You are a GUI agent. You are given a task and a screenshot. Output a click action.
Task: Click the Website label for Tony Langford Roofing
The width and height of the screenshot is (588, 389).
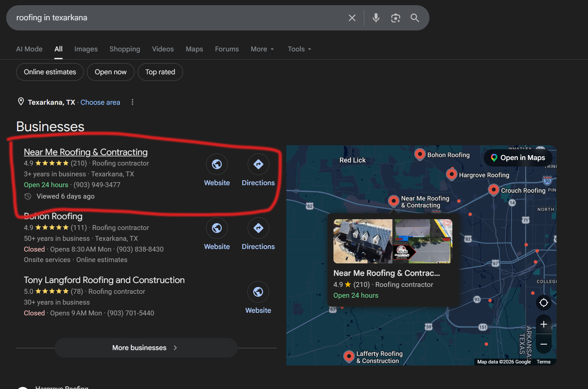click(x=258, y=310)
